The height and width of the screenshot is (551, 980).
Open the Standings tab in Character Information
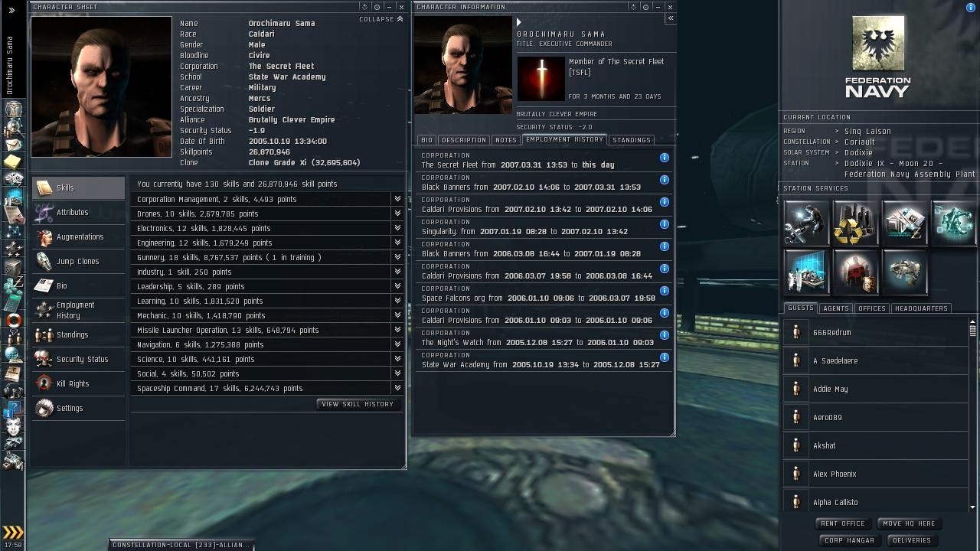pos(631,140)
